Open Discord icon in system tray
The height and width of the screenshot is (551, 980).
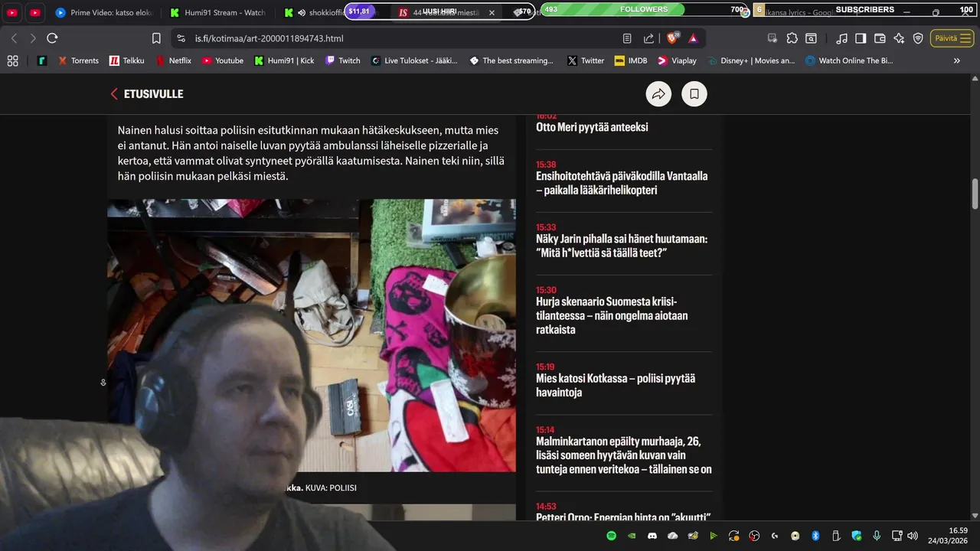(652, 536)
